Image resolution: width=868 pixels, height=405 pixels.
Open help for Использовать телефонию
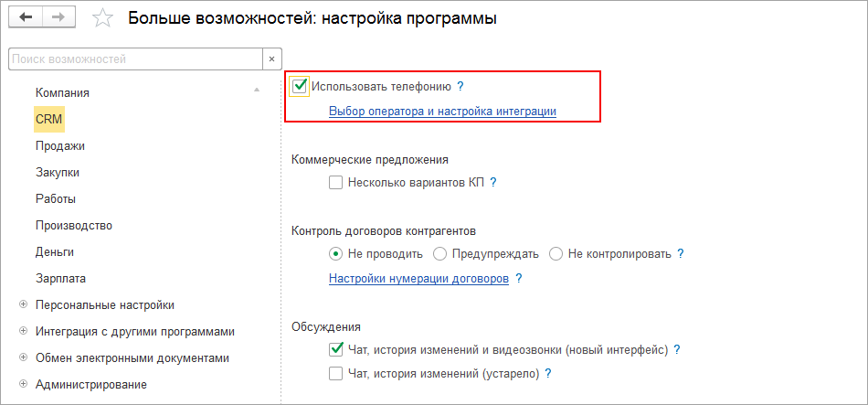tap(460, 87)
